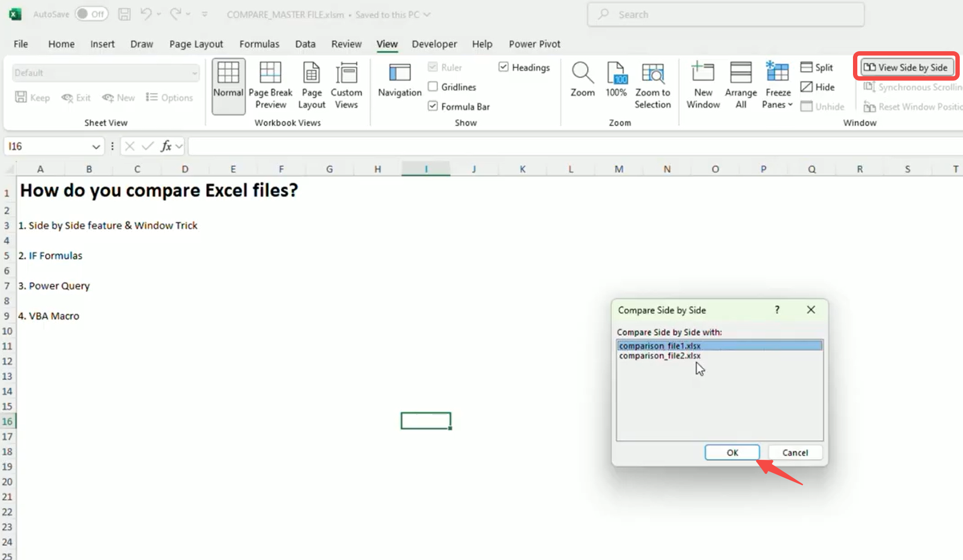Click the Select All corner button

coord(8,169)
